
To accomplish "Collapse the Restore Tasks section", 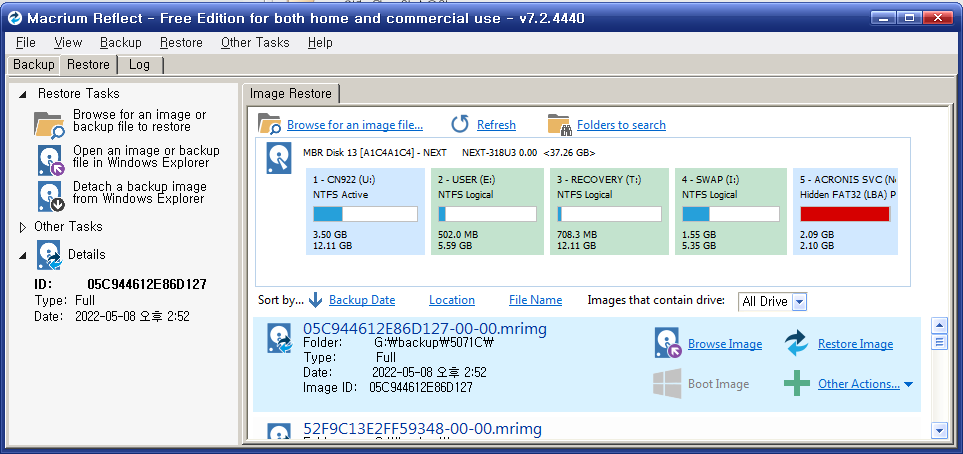I will pyautogui.click(x=23, y=93).
